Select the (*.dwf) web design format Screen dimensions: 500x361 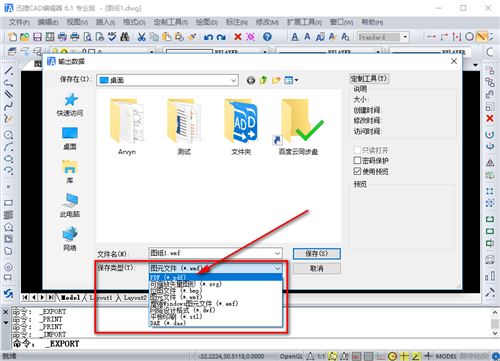[215, 310]
